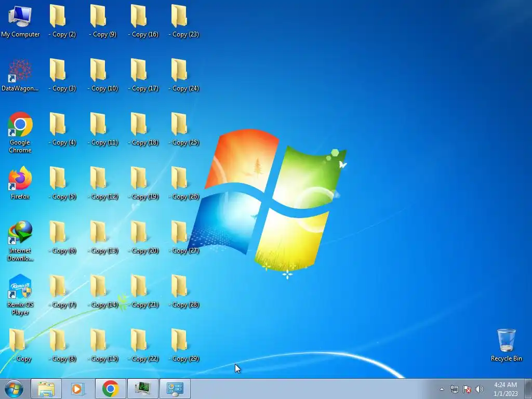Open Windows Explorer from the taskbar

46,389
